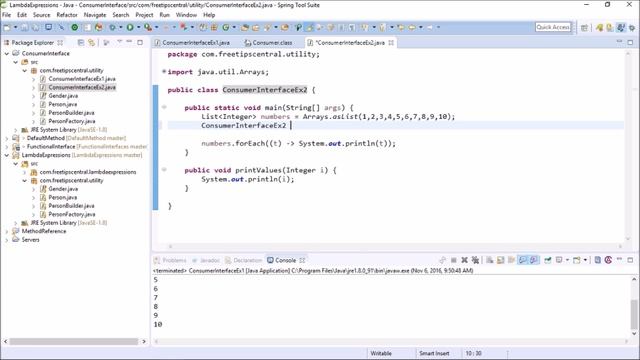640x360 pixels.
Task: Click Smart Insert in status bar
Action: click(x=434, y=353)
